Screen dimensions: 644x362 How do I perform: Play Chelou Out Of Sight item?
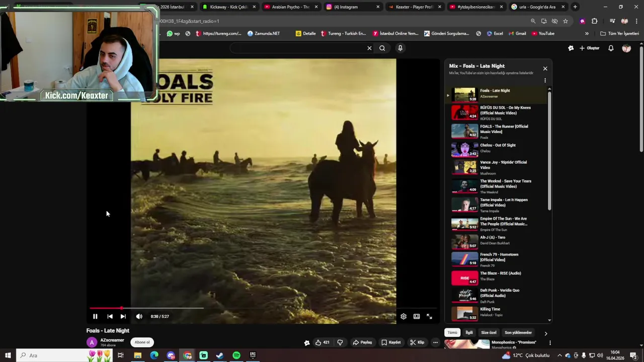(496, 149)
